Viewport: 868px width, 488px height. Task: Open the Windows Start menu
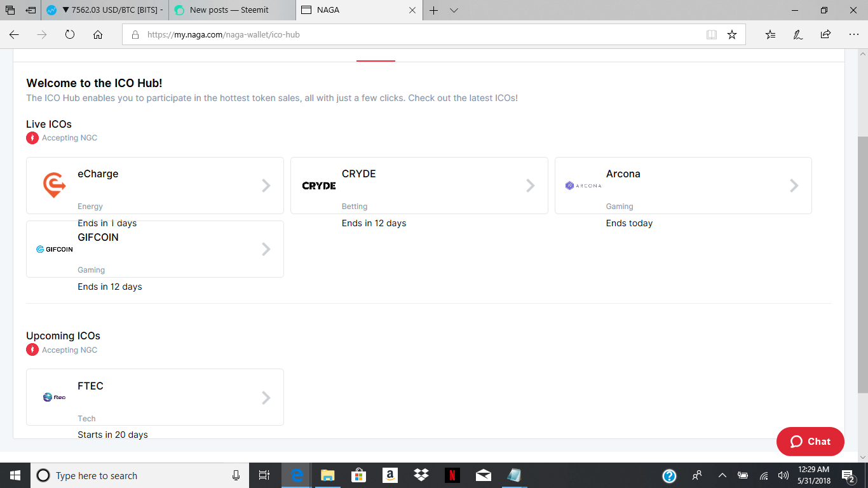point(15,475)
